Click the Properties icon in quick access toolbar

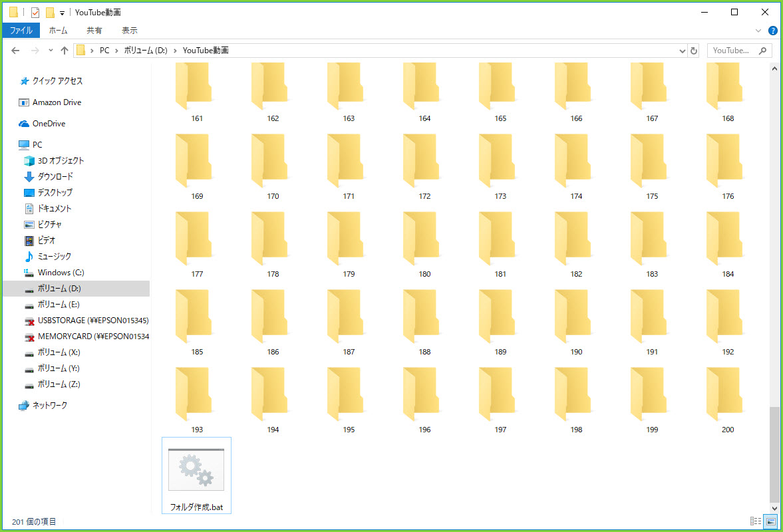point(35,13)
